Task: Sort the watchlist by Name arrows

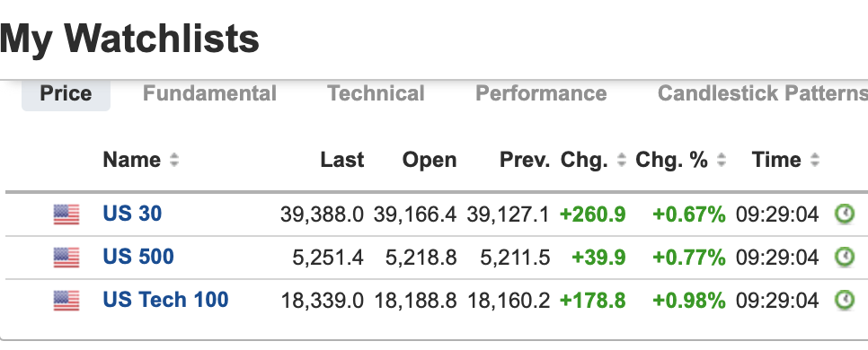Action: pyautogui.click(x=174, y=160)
